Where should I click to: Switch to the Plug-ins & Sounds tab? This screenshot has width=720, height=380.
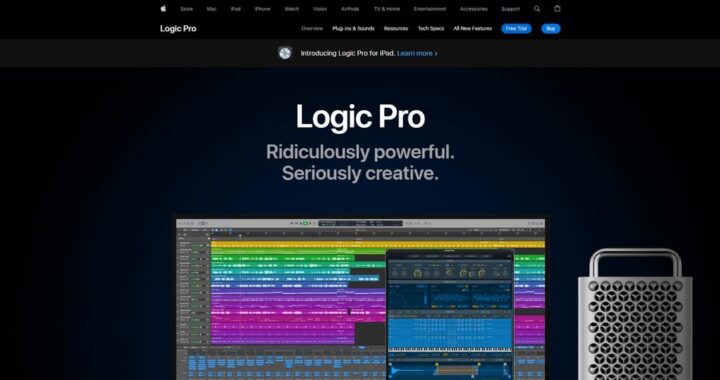[353, 28]
